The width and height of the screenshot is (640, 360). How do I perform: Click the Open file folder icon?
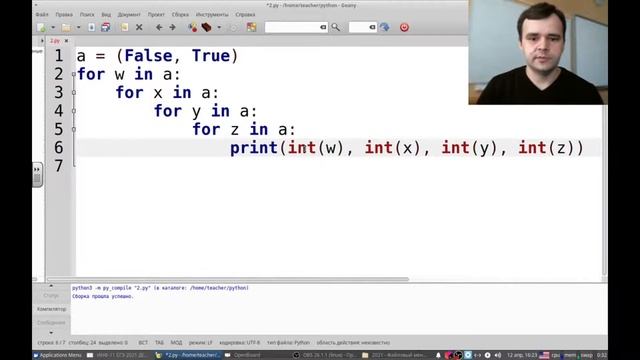click(x=66, y=27)
